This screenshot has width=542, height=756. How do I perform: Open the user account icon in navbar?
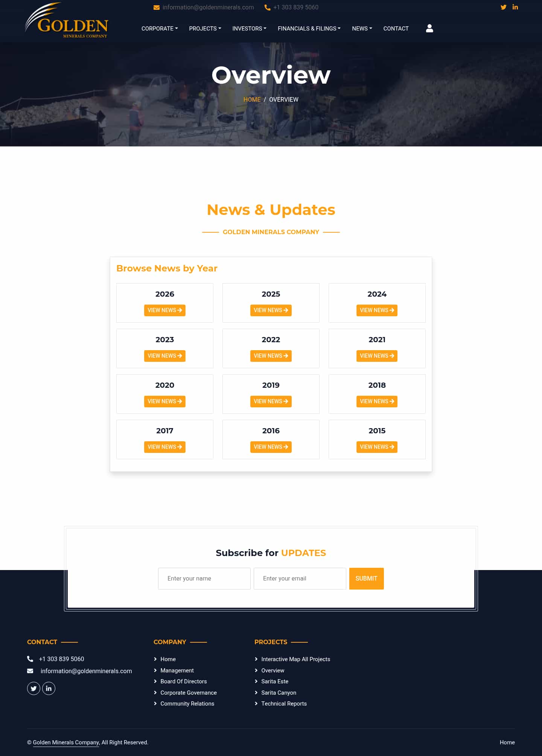[429, 28]
